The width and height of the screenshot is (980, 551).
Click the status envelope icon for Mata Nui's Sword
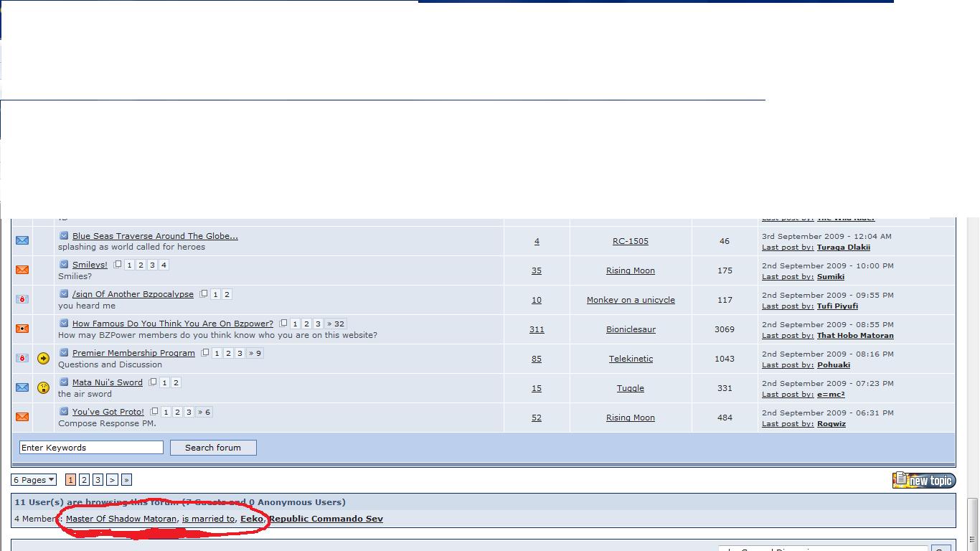[x=22, y=388]
